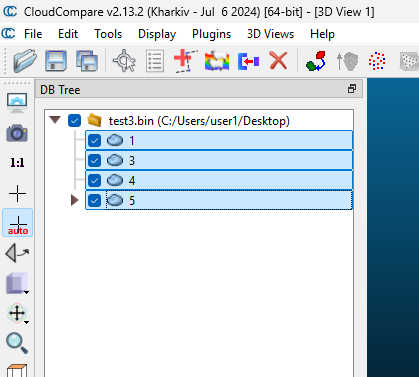Uncheck the test3.bin checkbox
Screen dimensions: 419x377
point(74,121)
